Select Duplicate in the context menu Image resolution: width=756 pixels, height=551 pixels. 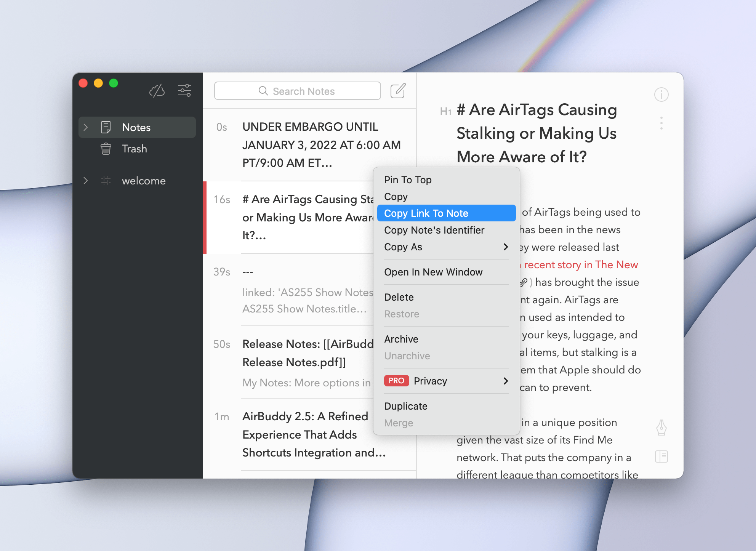click(406, 406)
